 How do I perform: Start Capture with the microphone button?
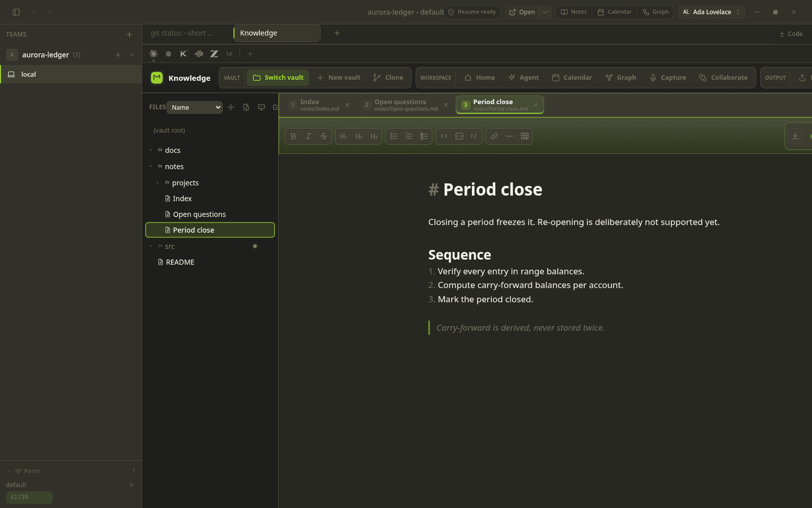click(x=668, y=78)
